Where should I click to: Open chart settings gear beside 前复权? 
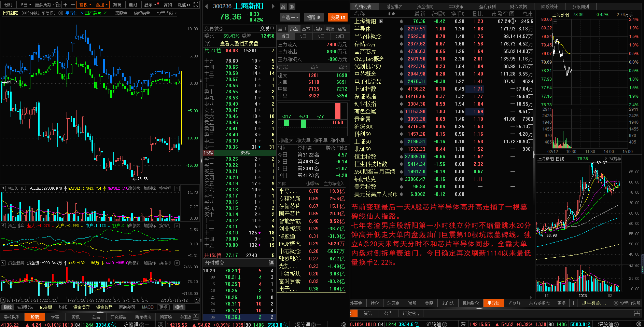click(61, 13)
